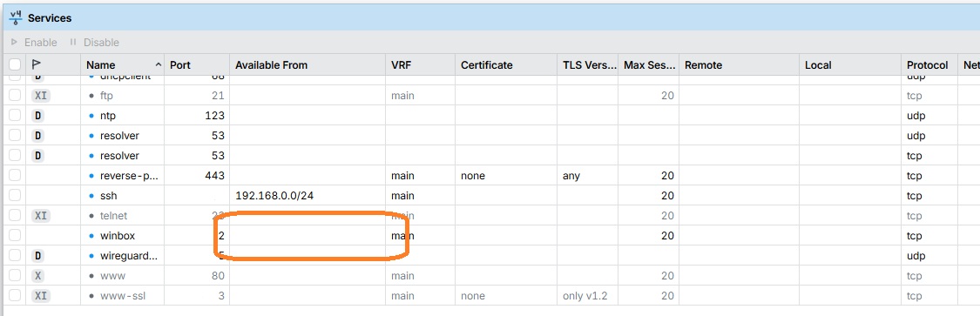Click port 443 of reverse-proxy
The image size is (980, 316).
click(214, 176)
